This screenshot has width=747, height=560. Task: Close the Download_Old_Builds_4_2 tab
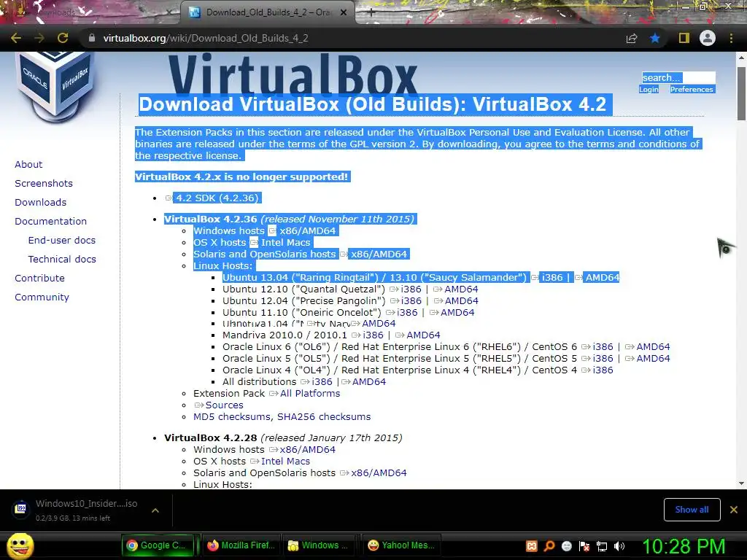(x=344, y=13)
